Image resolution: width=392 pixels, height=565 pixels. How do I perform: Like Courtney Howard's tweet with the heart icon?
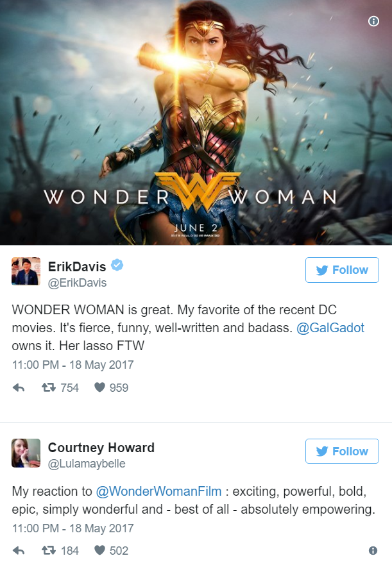click(x=99, y=551)
